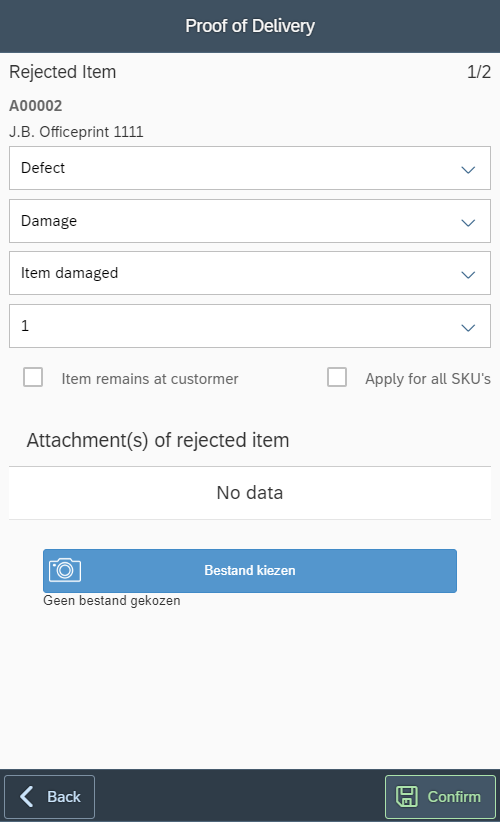Click chevron arrow of Damage field
Viewport: 500px width, 822px height.
[468, 222]
